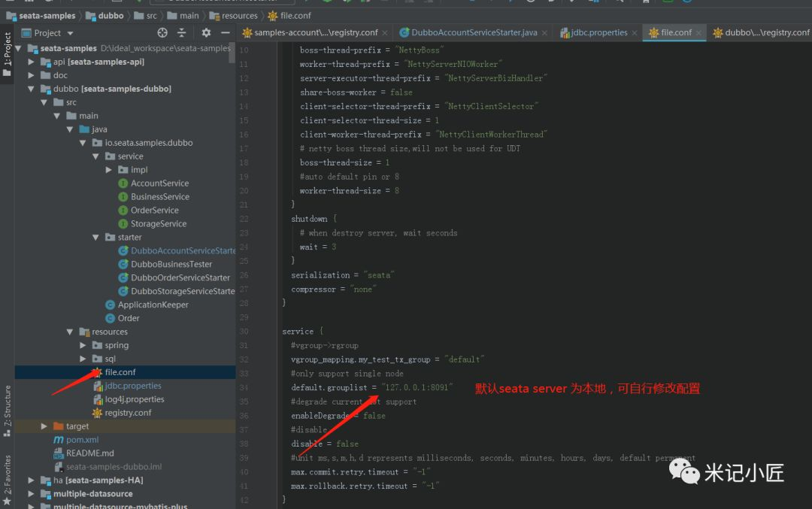Viewport: 812px width, 509px height.
Task: Open the 1: Project tool window tab
Action: pos(8,54)
